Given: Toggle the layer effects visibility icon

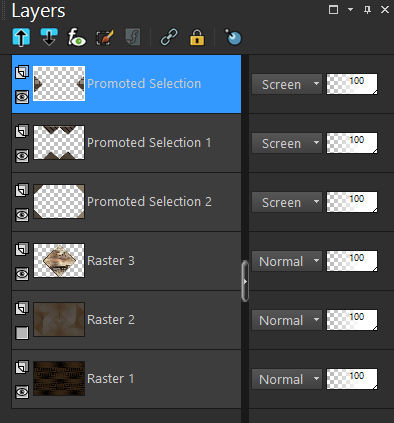Looking at the screenshot, I should pyautogui.click(x=77, y=37).
